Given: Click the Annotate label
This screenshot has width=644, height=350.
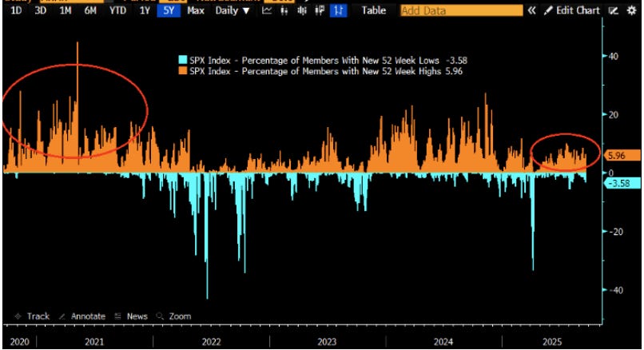Looking at the screenshot, I should click(x=88, y=316).
